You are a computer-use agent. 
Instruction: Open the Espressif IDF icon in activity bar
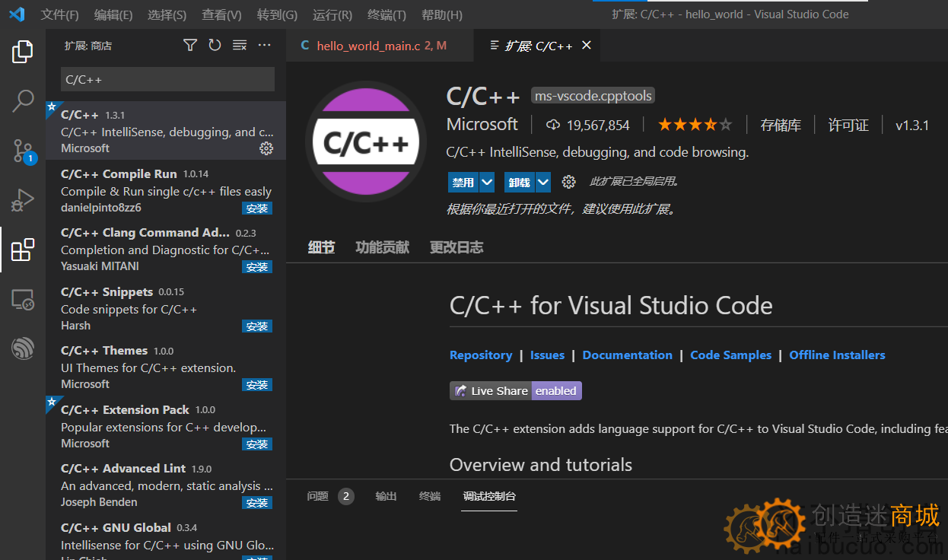coord(22,349)
